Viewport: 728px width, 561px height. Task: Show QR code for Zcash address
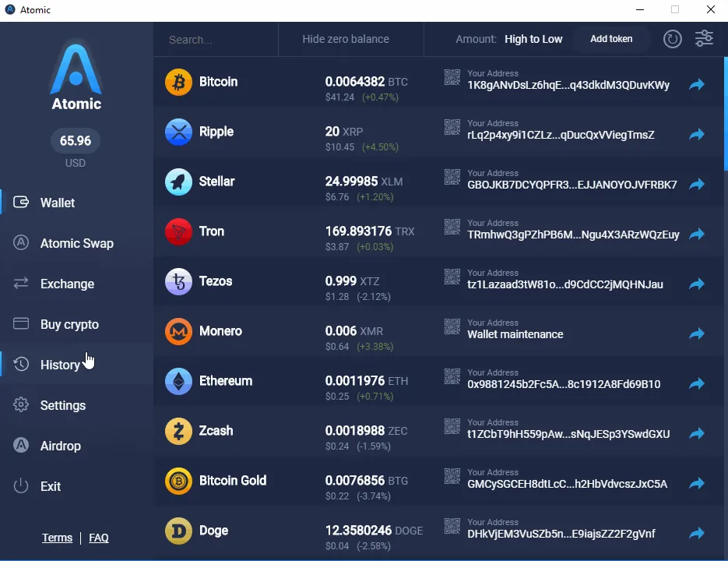pos(452,426)
